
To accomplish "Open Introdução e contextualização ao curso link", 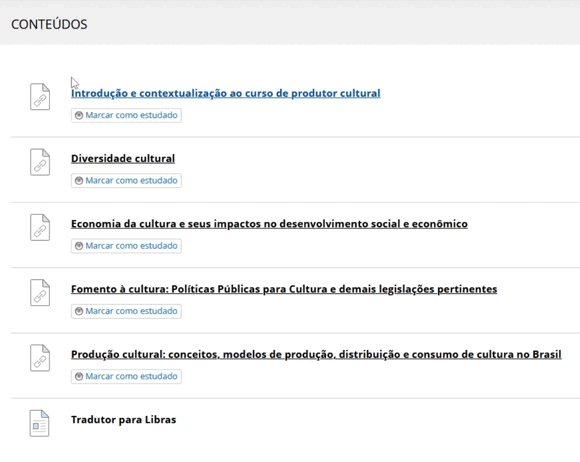I will tap(226, 93).
